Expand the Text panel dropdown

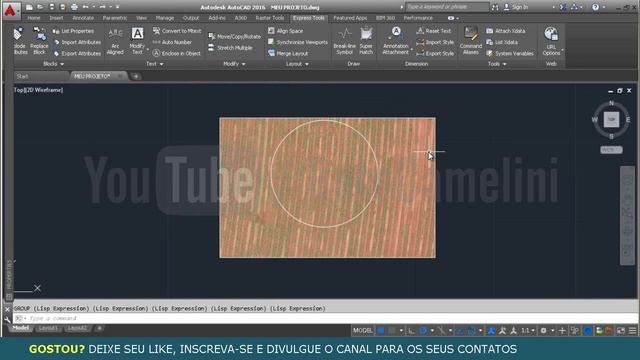pos(155,64)
